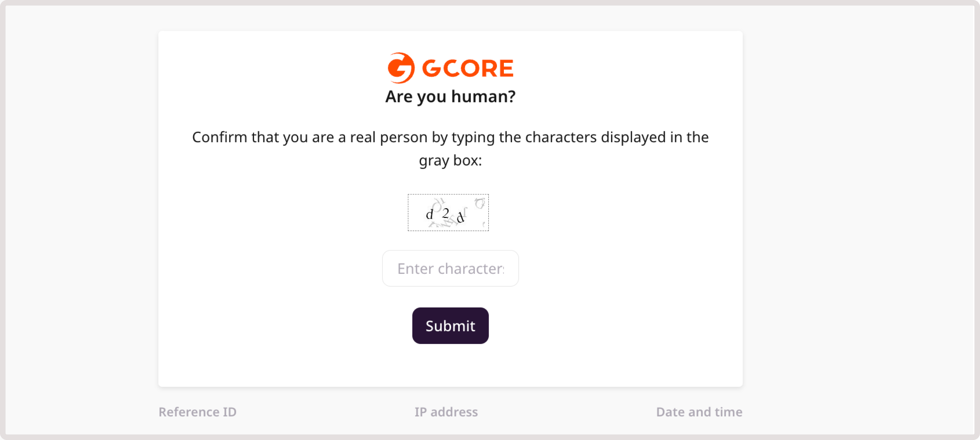Click inside the Enter characters placeholder text
The image size is (980, 440).
(x=450, y=268)
